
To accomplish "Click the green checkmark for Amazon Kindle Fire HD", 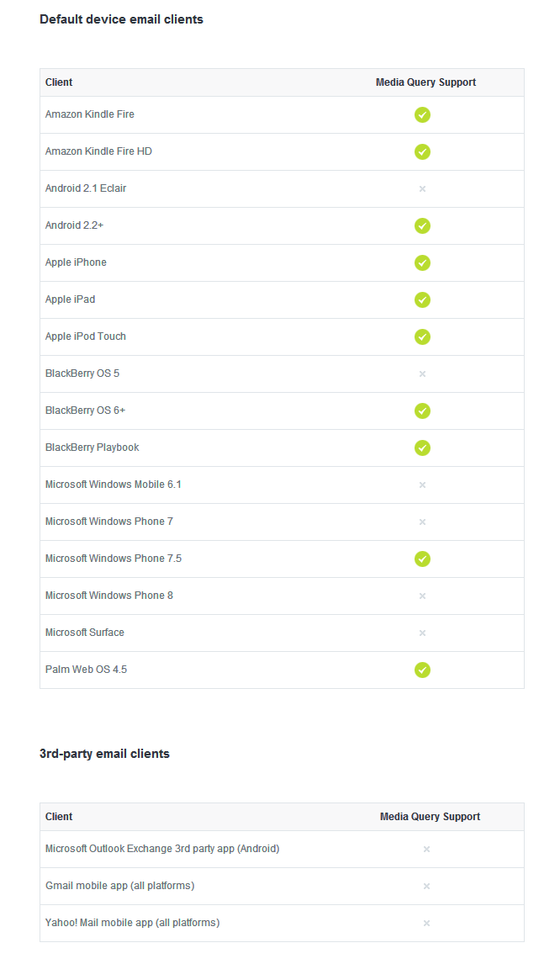I will [422, 151].
